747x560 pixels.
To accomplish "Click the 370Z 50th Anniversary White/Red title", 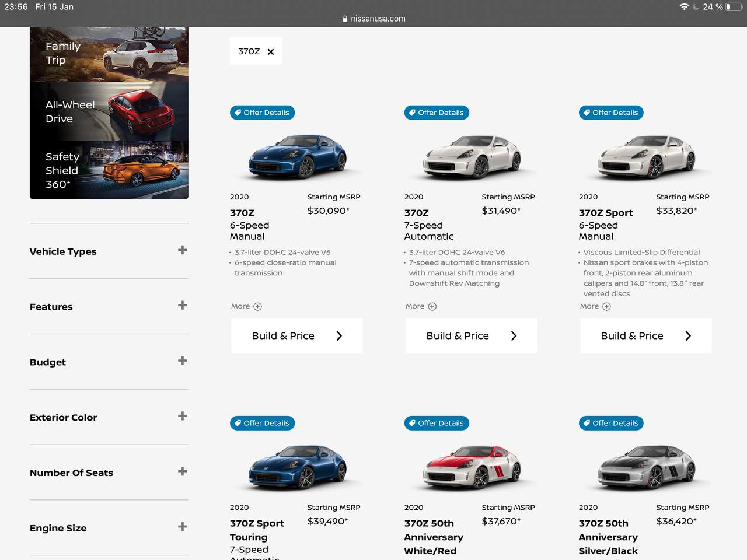I will pyautogui.click(x=434, y=537).
